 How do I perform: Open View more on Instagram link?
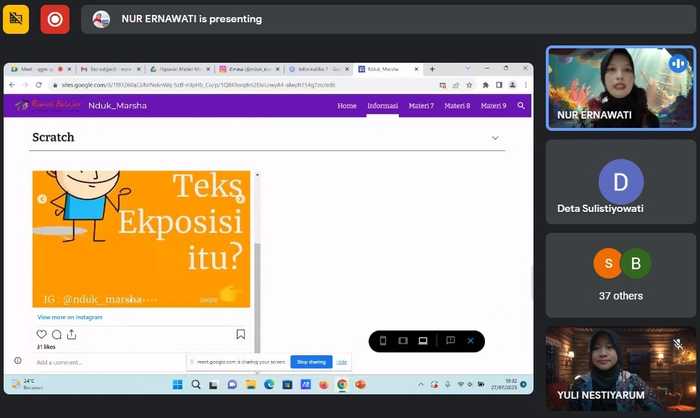click(x=70, y=317)
